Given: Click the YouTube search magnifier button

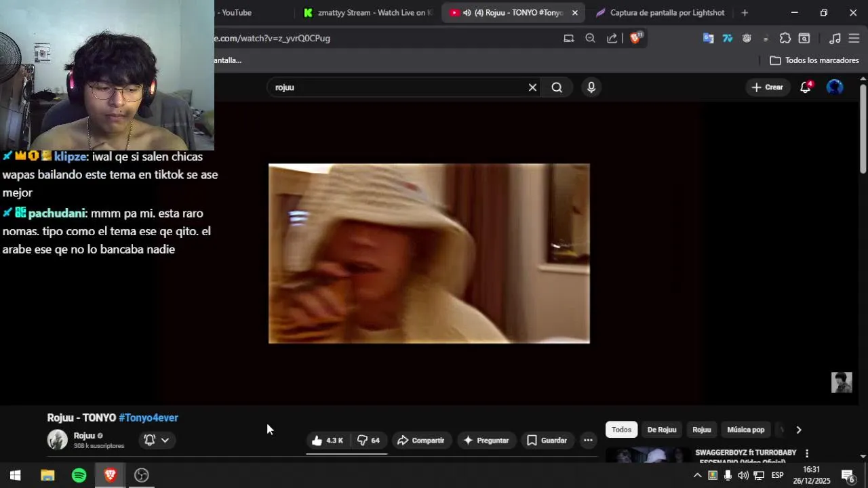Looking at the screenshot, I should pyautogui.click(x=557, y=87).
